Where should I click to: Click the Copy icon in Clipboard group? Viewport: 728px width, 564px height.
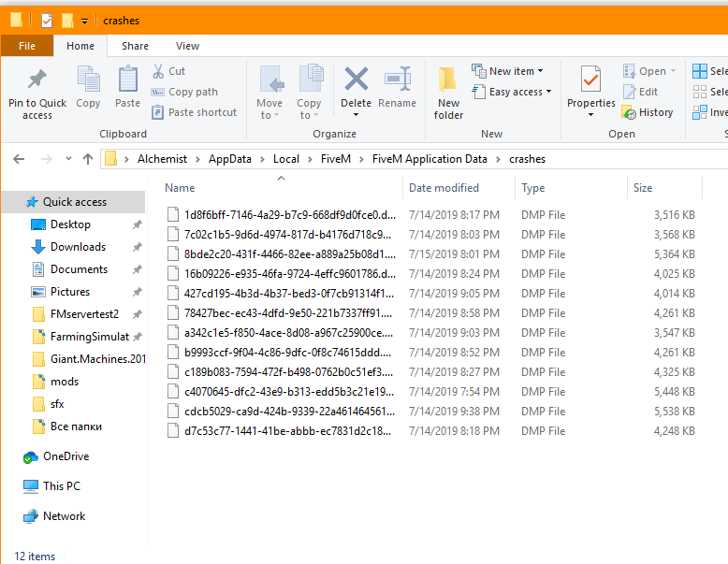coord(88,79)
